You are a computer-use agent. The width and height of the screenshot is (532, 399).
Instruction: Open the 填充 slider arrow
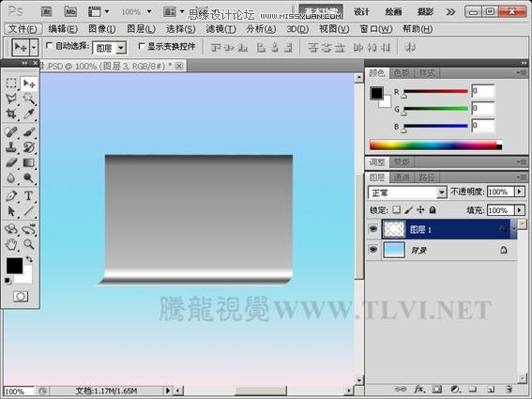point(520,210)
